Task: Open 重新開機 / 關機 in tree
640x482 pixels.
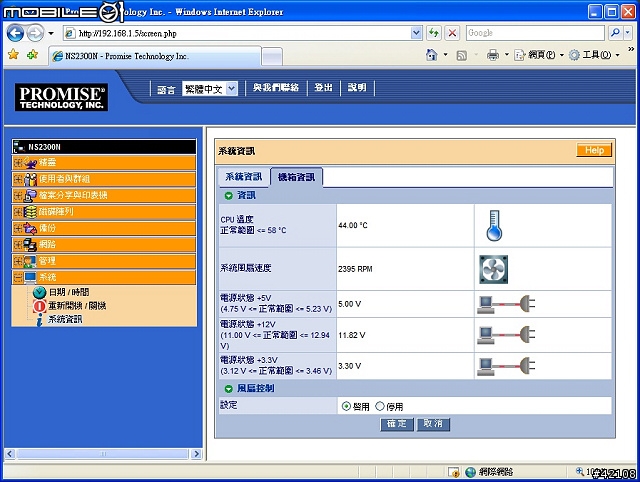Action: click(77, 306)
